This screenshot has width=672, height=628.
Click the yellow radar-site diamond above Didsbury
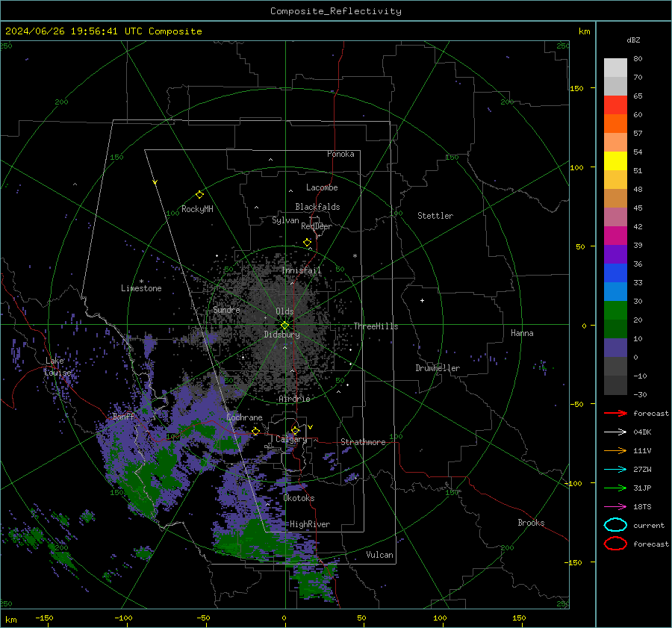[x=284, y=326]
